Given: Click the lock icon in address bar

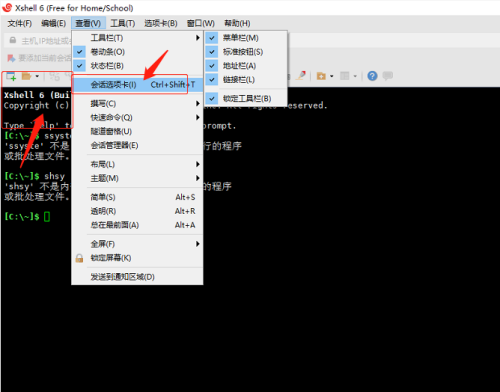Looking at the screenshot, I should point(13,40).
